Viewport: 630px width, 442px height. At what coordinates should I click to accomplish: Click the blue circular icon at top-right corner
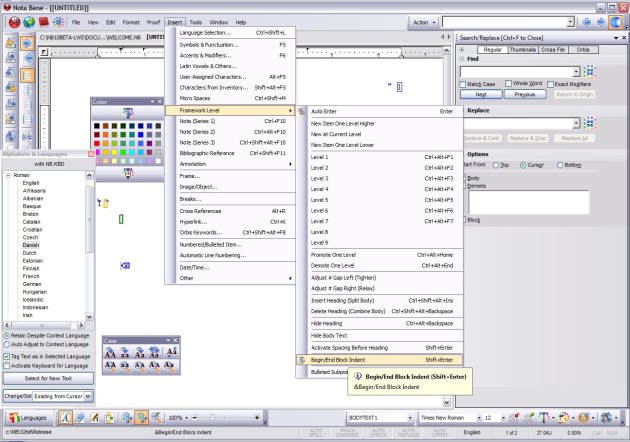coord(615,22)
